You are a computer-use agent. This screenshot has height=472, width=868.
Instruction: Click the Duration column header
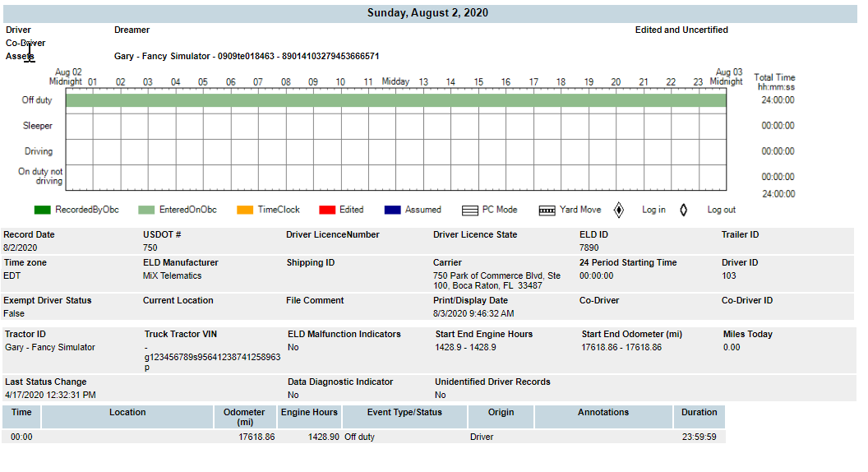coord(699,417)
